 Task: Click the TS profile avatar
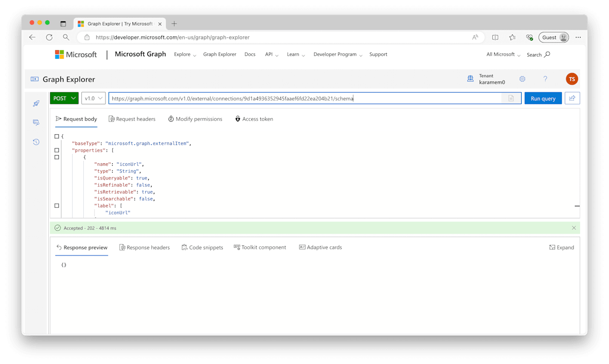(572, 79)
